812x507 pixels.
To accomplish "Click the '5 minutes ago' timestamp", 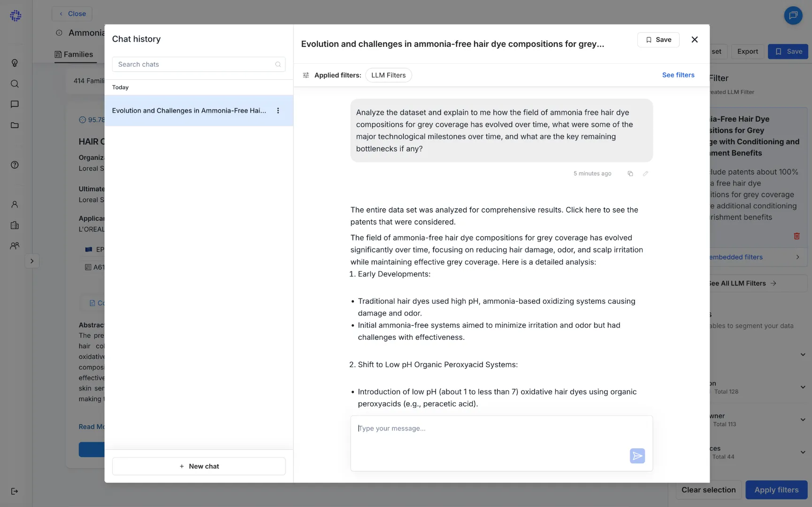I will pyautogui.click(x=592, y=174).
